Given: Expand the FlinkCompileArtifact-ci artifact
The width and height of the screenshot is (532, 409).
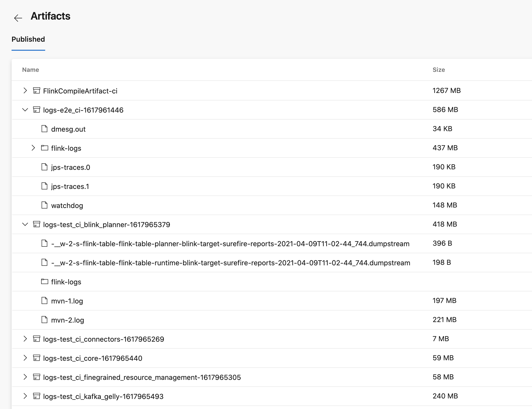Looking at the screenshot, I should [25, 91].
